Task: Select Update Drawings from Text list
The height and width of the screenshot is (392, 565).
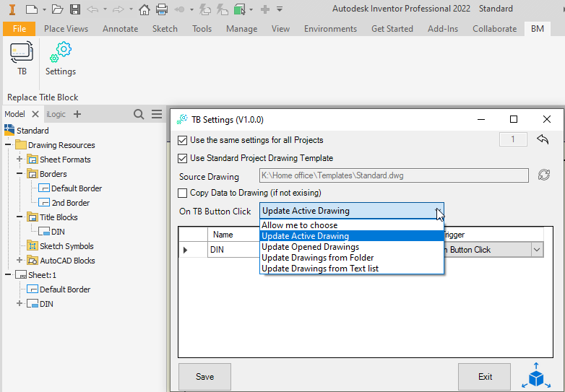Action: 352,269
